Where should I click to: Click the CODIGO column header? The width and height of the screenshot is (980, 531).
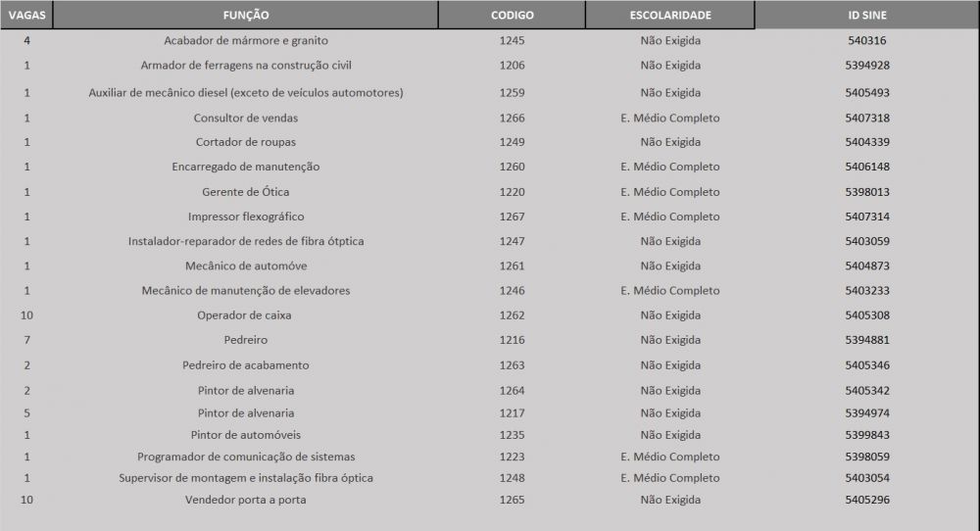tap(512, 16)
